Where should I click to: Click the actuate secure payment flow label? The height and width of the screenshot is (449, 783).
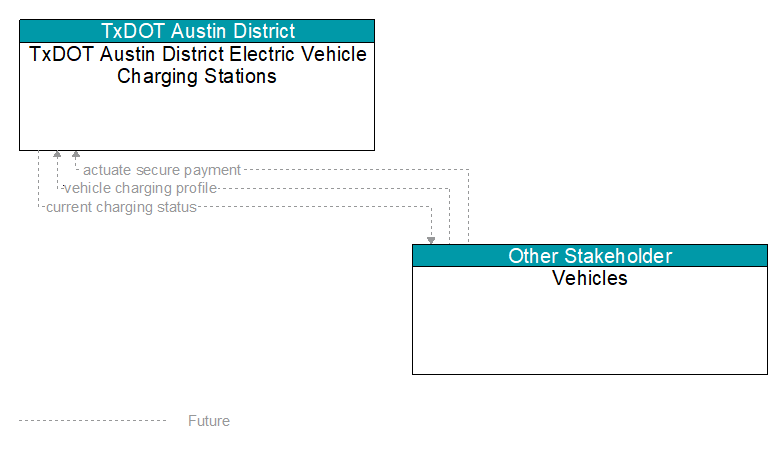coord(162,170)
